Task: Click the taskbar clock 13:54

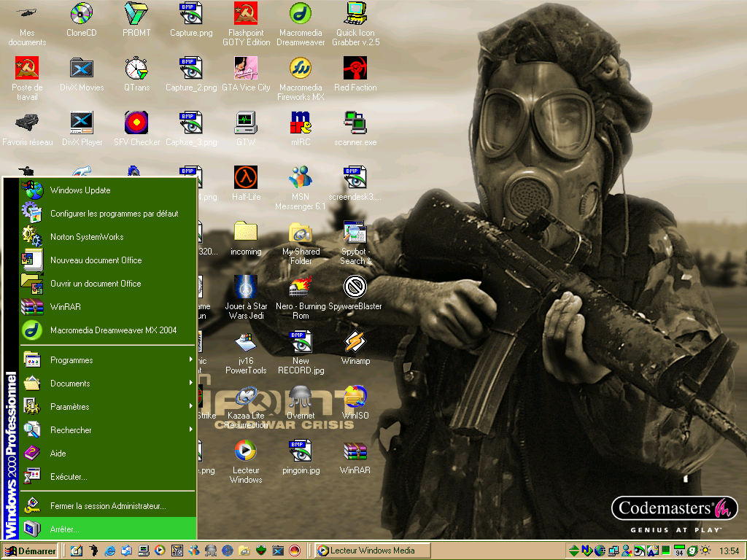Action: pyautogui.click(x=729, y=551)
